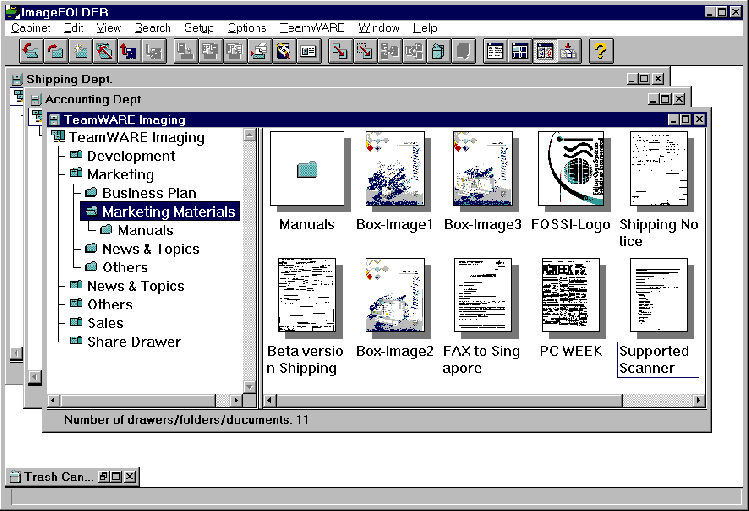Select the Box-Image3 thumbnail
Screen dimensions: 749x511
tap(482, 169)
